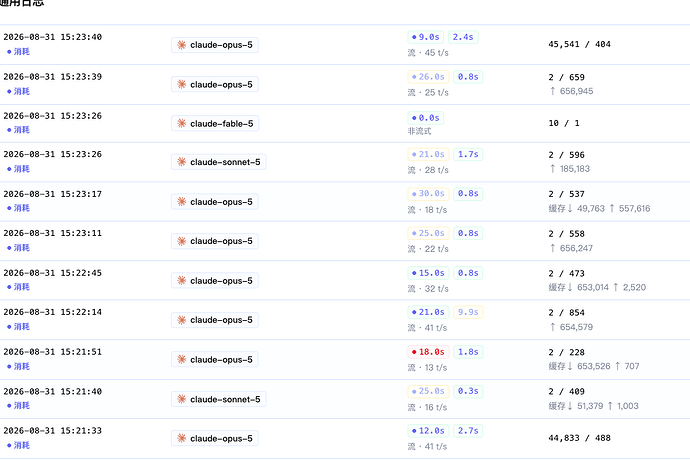Click token count 44,833 / 488

point(580,438)
